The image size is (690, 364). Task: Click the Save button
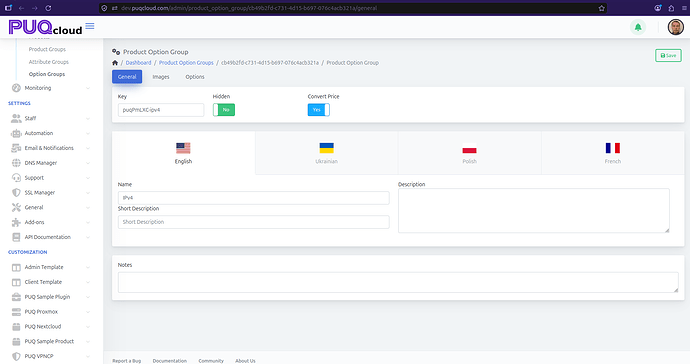tap(668, 55)
